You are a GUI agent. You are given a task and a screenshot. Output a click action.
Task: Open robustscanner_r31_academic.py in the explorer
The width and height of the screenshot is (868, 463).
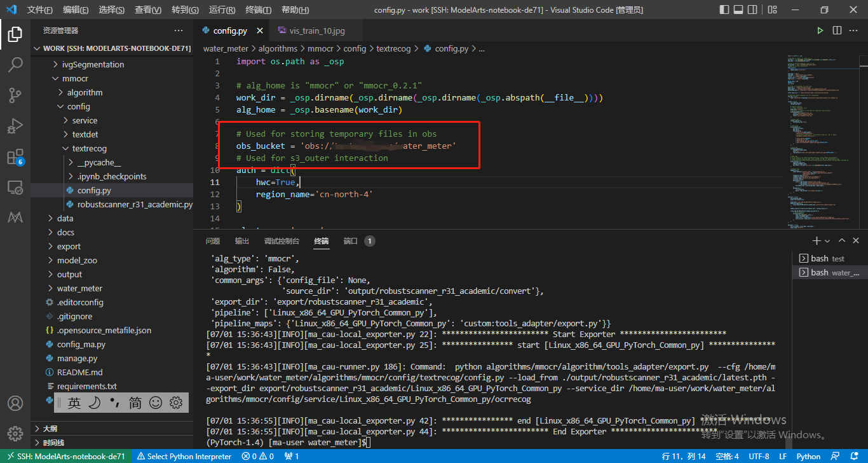pos(112,204)
